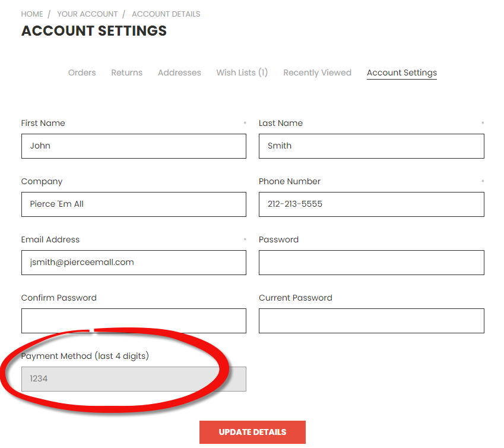The width and height of the screenshot is (504, 448).
Task: Open the Returns tab
Action: [x=126, y=72]
